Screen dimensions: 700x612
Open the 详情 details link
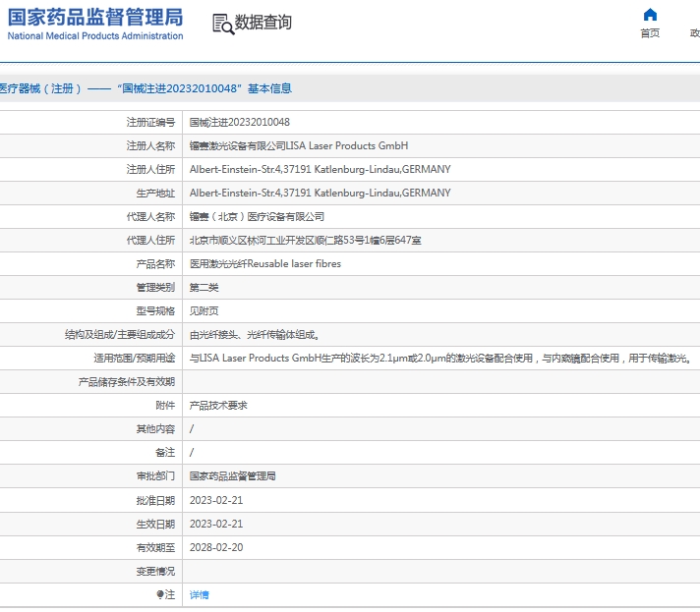coord(200,594)
